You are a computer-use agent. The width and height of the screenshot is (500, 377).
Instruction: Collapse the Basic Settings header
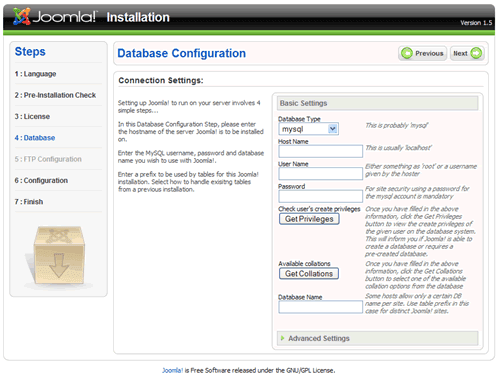377,103
